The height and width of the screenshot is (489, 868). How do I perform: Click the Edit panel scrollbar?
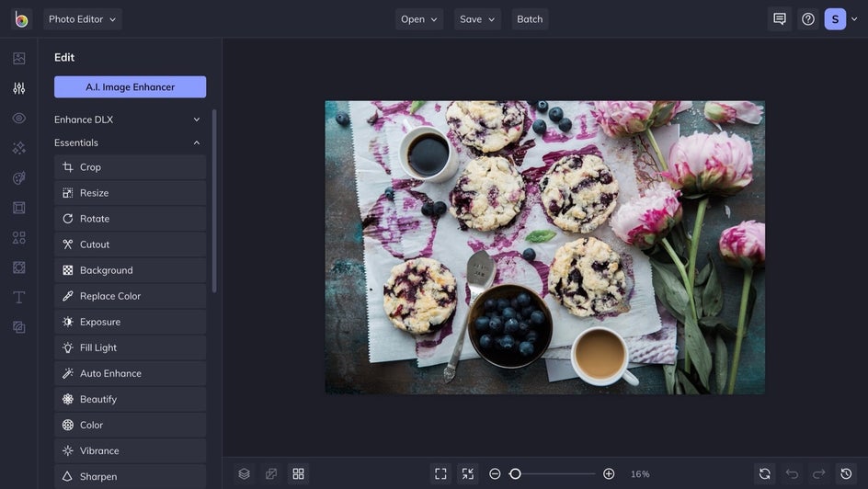[x=214, y=201]
